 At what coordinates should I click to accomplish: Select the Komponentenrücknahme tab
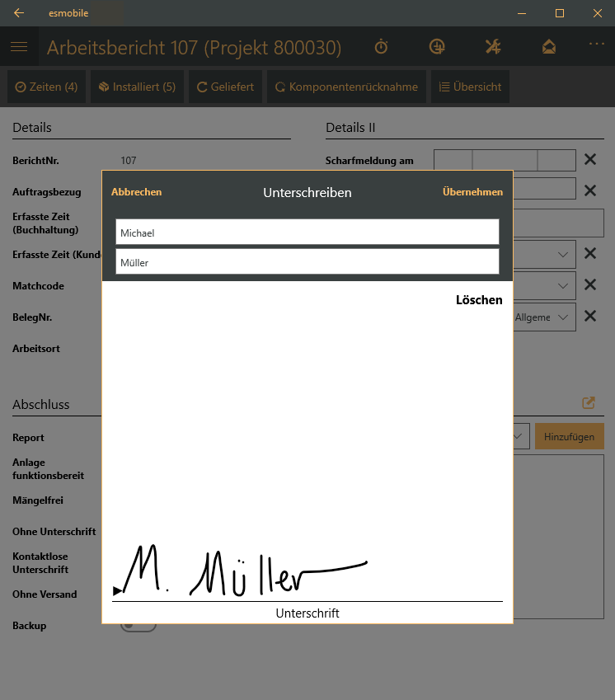click(346, 87)
